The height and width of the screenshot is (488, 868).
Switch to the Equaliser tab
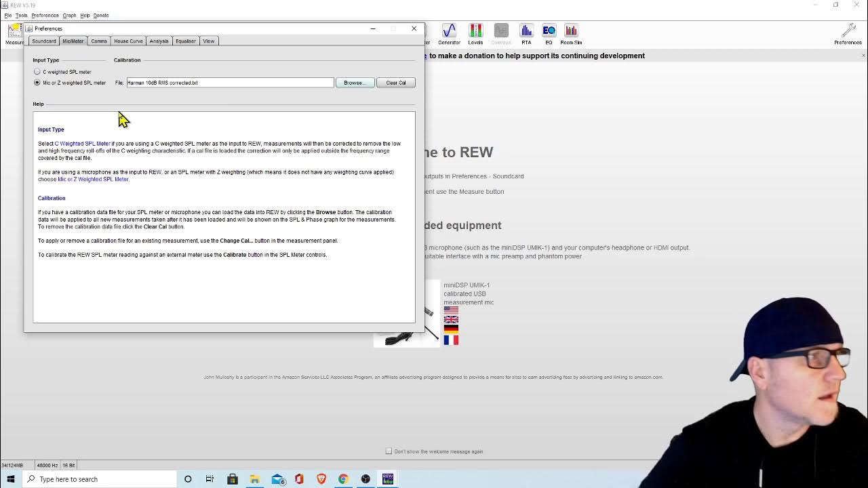pos(185,41)
